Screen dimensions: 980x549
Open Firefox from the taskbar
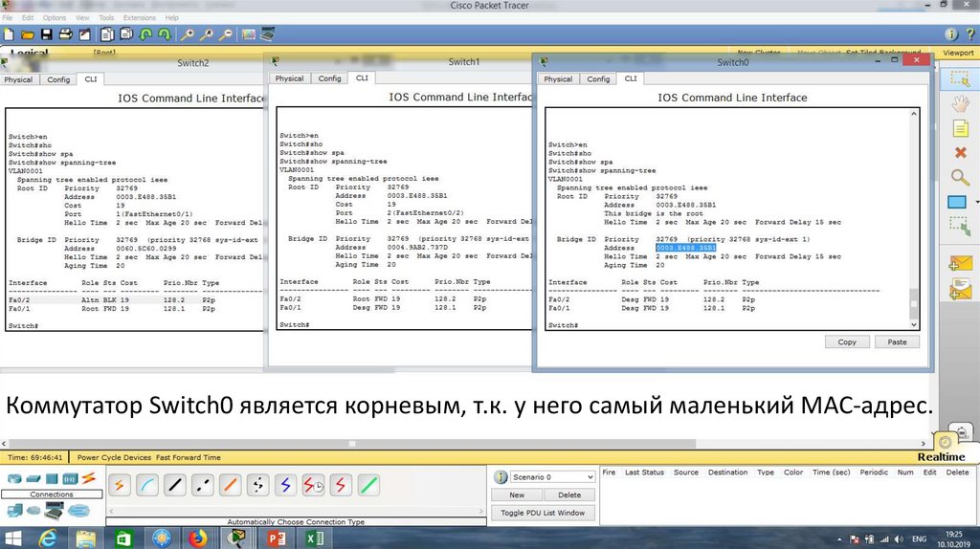coord(197,538)
